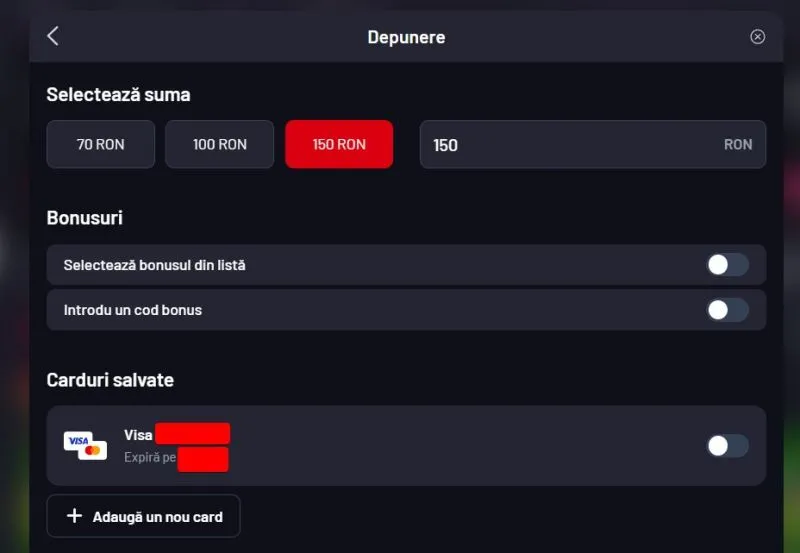800x553 pixels.
Task: Focus the amount input field showing 150
Action: pos(593,144)
